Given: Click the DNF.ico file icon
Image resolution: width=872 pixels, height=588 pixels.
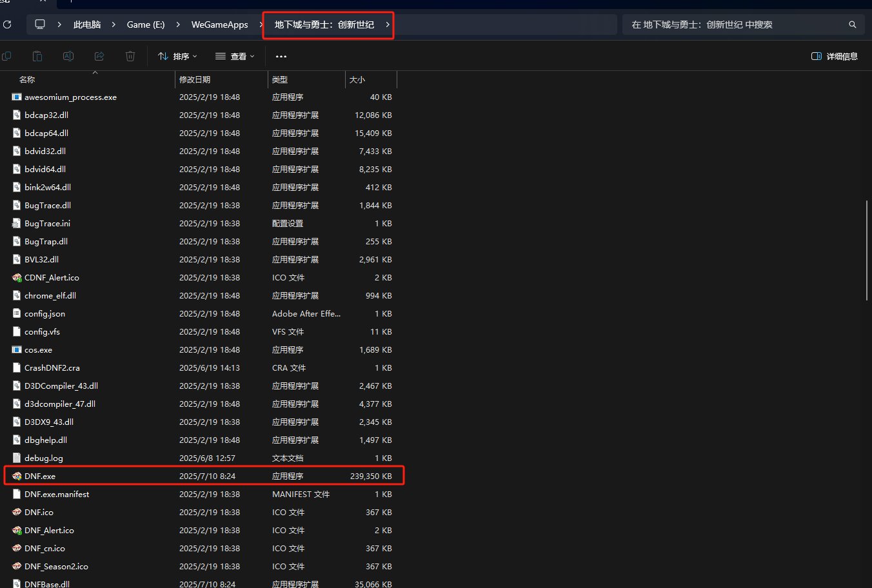Looking at the screenshot, I should [x=17, y=512].
